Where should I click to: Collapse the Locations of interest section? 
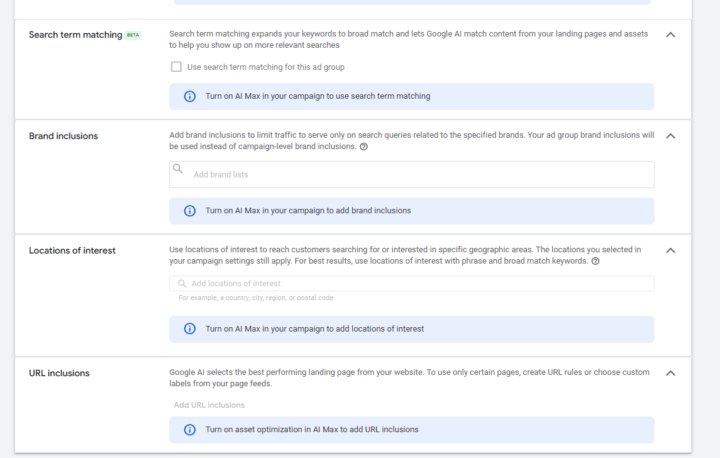[670, 250]
